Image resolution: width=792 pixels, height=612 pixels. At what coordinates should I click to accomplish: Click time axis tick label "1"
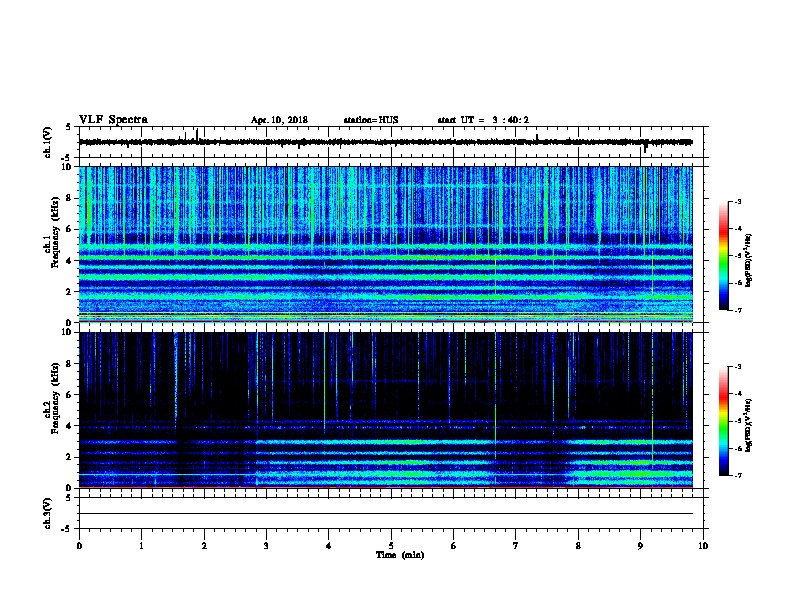tap(141, 546)
